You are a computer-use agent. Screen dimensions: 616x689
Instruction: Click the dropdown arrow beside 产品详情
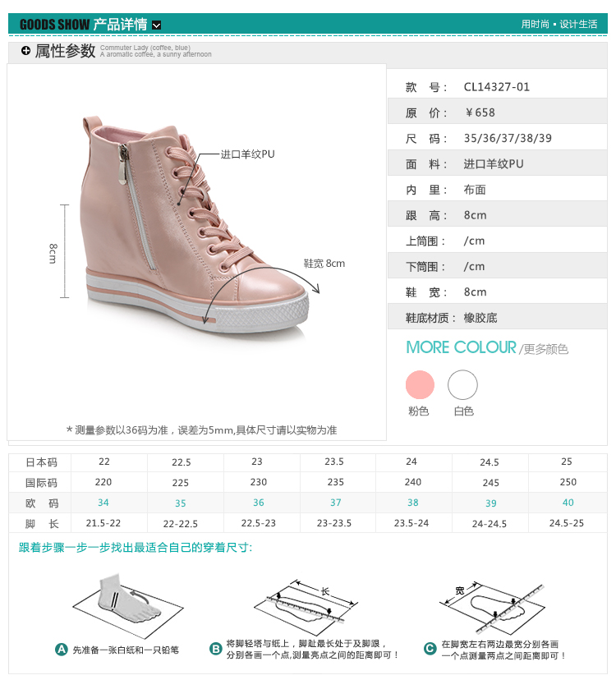[156, 25]
